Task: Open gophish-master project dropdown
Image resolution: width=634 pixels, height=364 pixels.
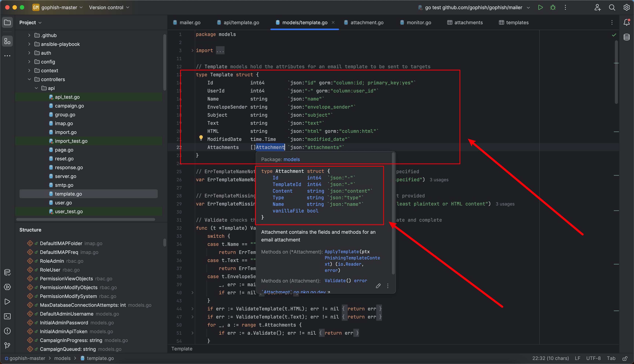Action: coord(58,8)
